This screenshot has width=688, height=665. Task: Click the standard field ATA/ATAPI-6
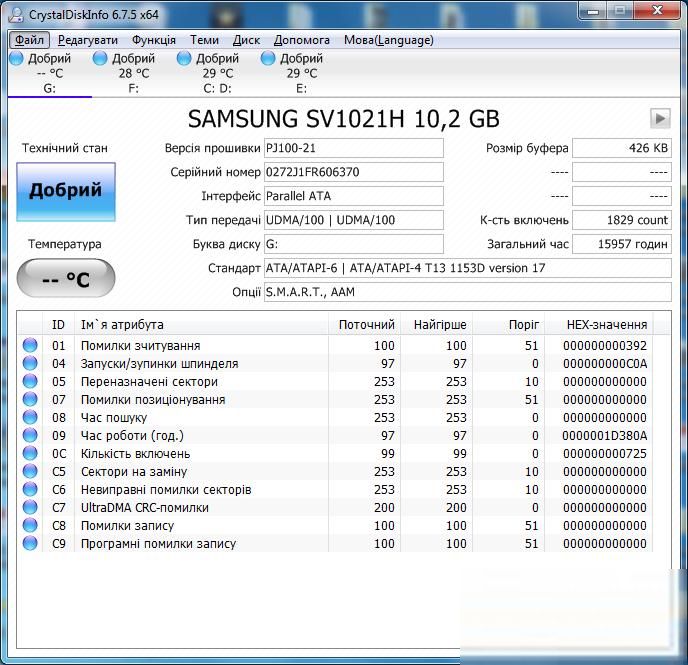point(468,268)
